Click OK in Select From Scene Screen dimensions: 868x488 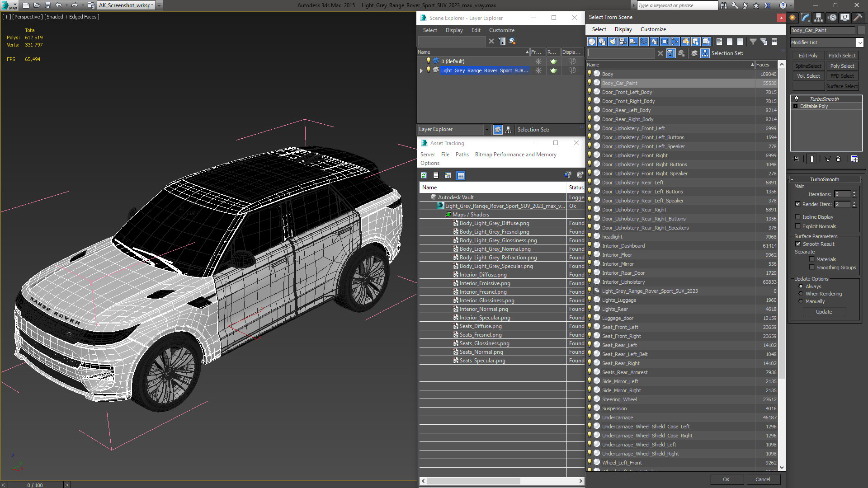click(726, 479)
